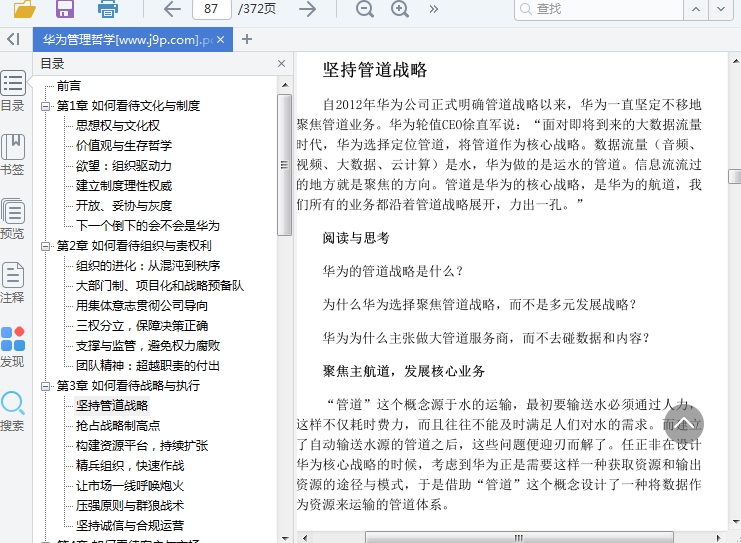Open a file with the folder icon
The image size is (741, 543).
[x=24, y=9]
